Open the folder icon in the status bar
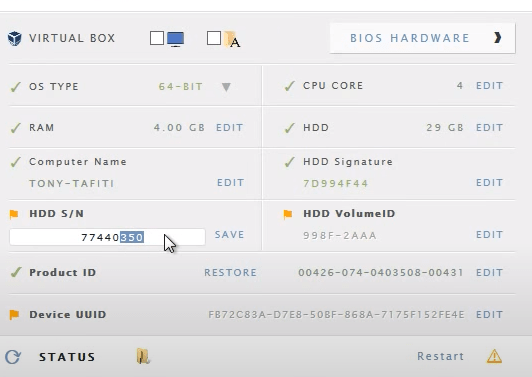Image resolution: width=532 pixels, height=377 pixels. pyautogui.click(x=144, y=356)
